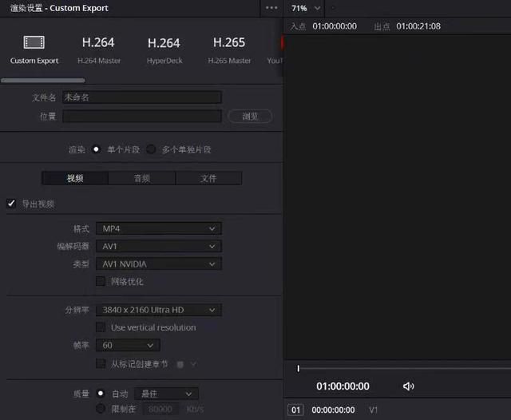
Task: Select the 多个单独片段 individual clips radio button
Action: click(x=151, y=149)
